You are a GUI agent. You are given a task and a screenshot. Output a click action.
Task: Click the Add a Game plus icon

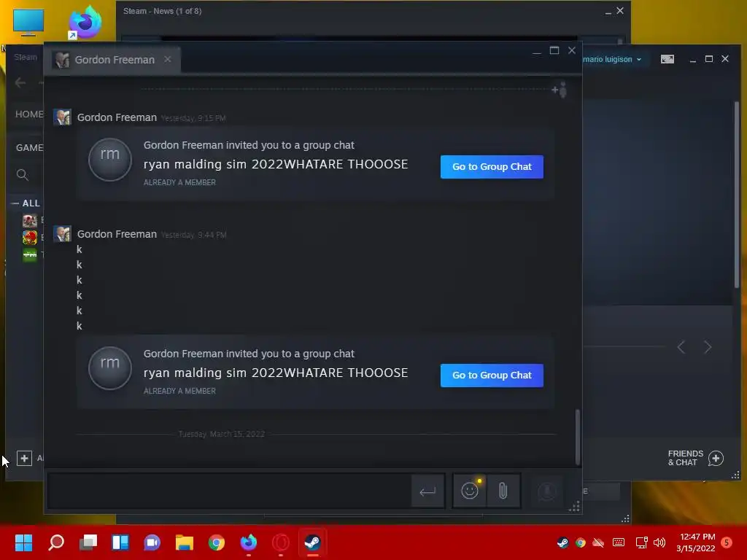click(24, 458)
